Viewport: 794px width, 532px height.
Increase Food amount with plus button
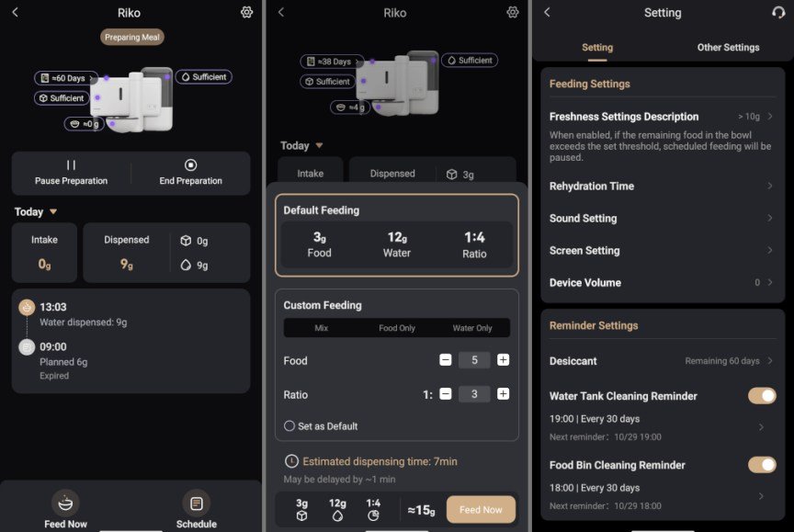tap(503, 360)
